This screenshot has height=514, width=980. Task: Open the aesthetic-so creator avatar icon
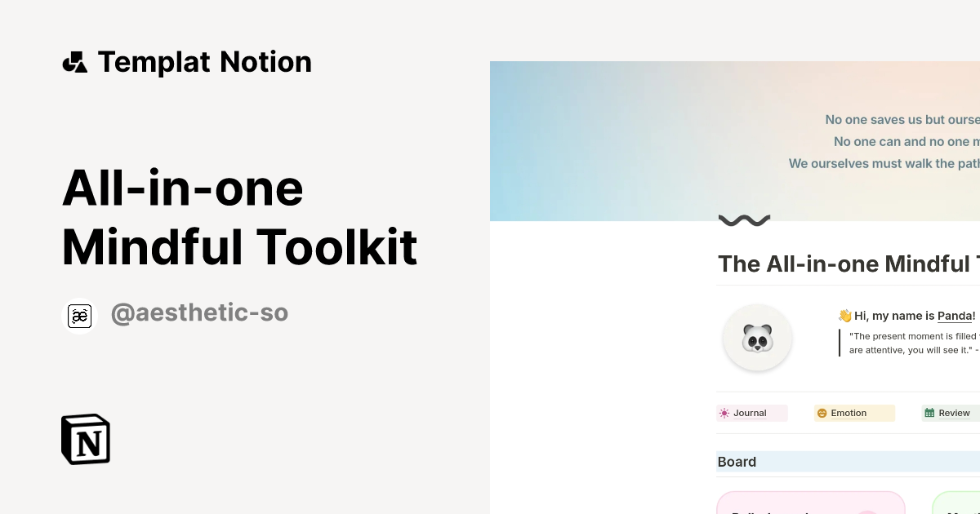80,316
